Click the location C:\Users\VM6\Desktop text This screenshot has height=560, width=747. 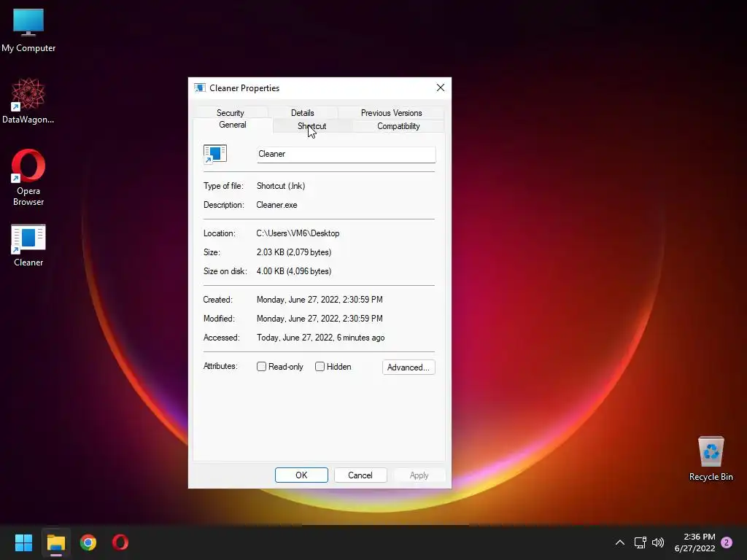pyautogui.click(x=298, y=233)
